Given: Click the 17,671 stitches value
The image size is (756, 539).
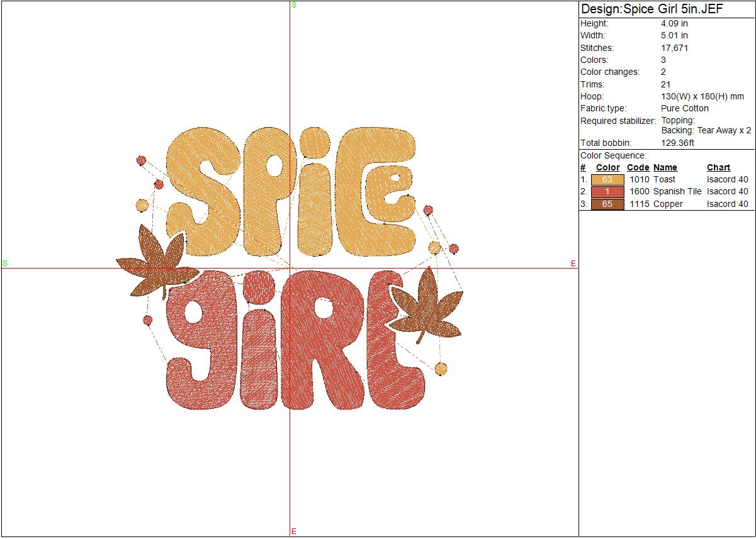Looking at the screenshot, I should (674, 48).
